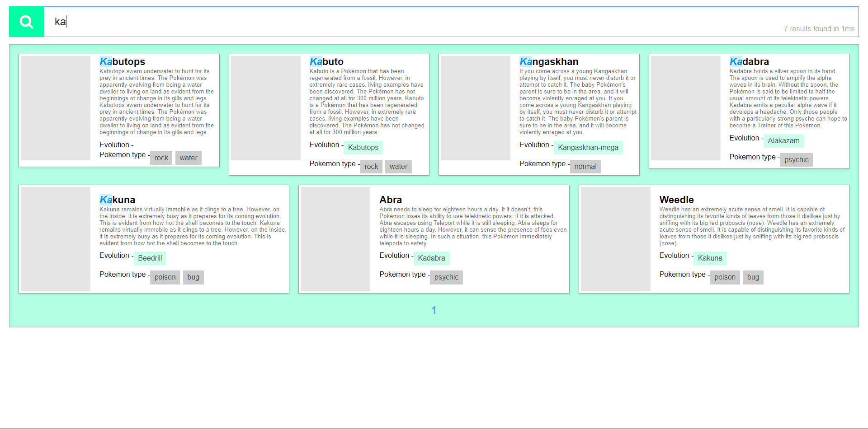
Task: Select poison type tag on Weedle card
Action: pyautogui.click(x=725, y=277)
